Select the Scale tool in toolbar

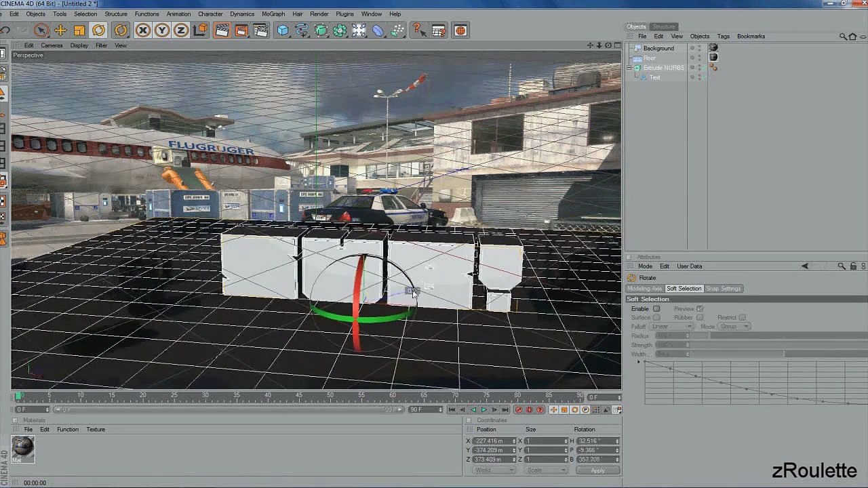79,30
